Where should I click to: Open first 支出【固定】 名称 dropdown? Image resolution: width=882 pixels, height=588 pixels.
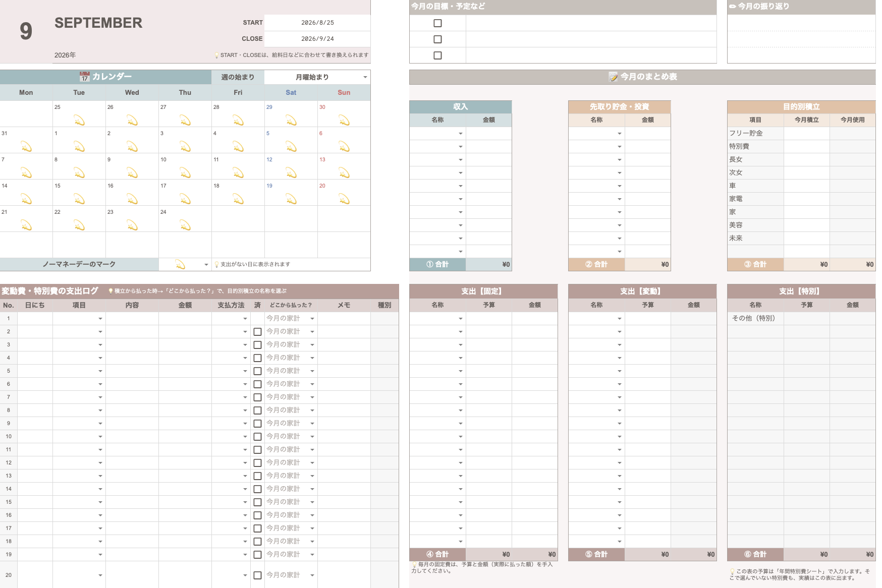point(461,319)
